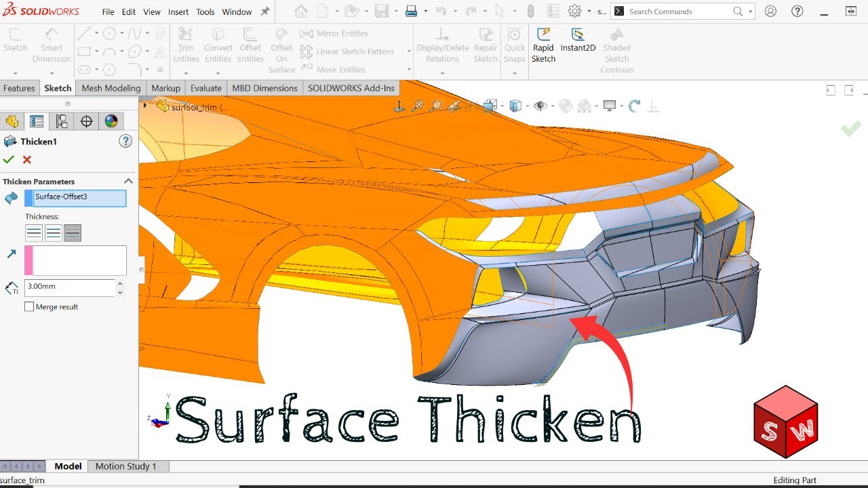Viewport: 868px width, 488px height.
Task: Open the Insert menu
Action: tap(178, 12)
